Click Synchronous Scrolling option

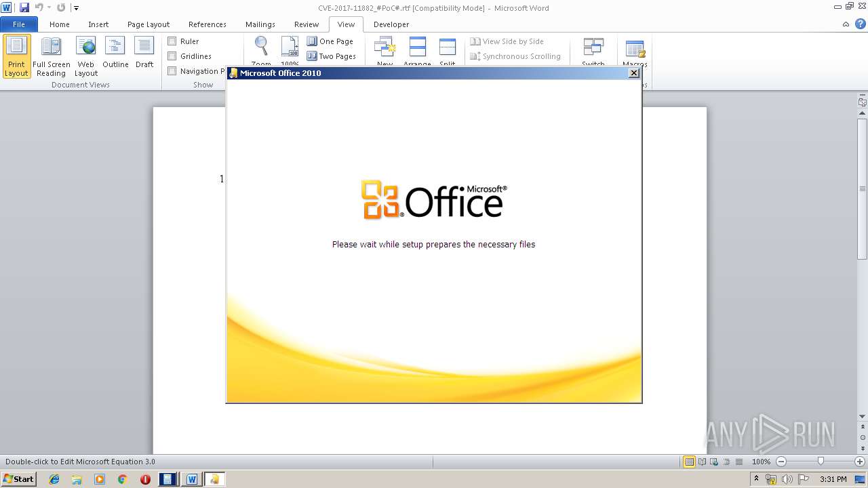pos(515,56)
